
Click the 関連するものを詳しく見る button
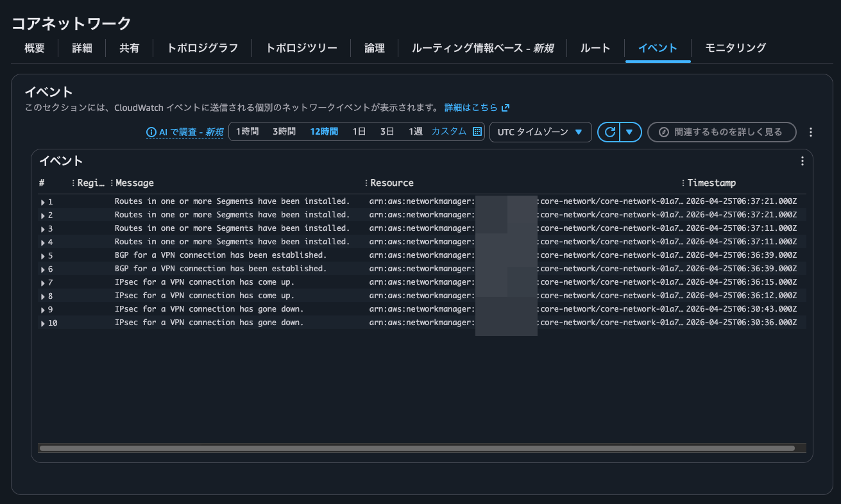(722, 131)
